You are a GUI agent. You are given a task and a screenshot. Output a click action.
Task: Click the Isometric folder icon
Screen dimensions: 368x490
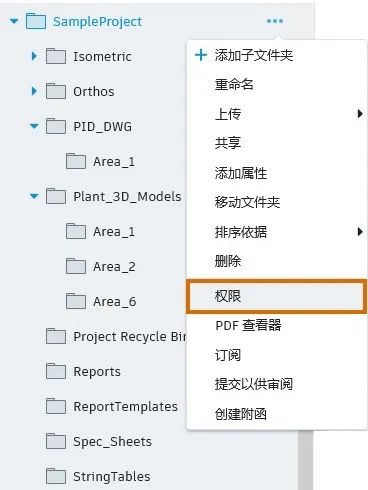56,56
